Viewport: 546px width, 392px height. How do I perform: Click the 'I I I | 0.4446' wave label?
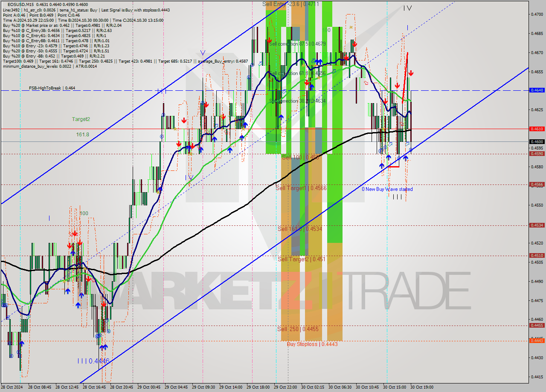point(93,361)
